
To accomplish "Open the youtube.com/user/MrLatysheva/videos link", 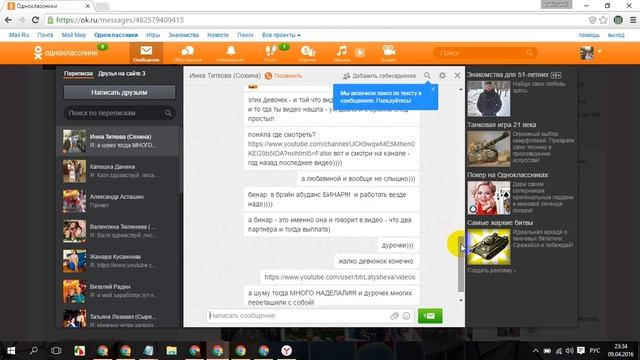I will (340, 277).
